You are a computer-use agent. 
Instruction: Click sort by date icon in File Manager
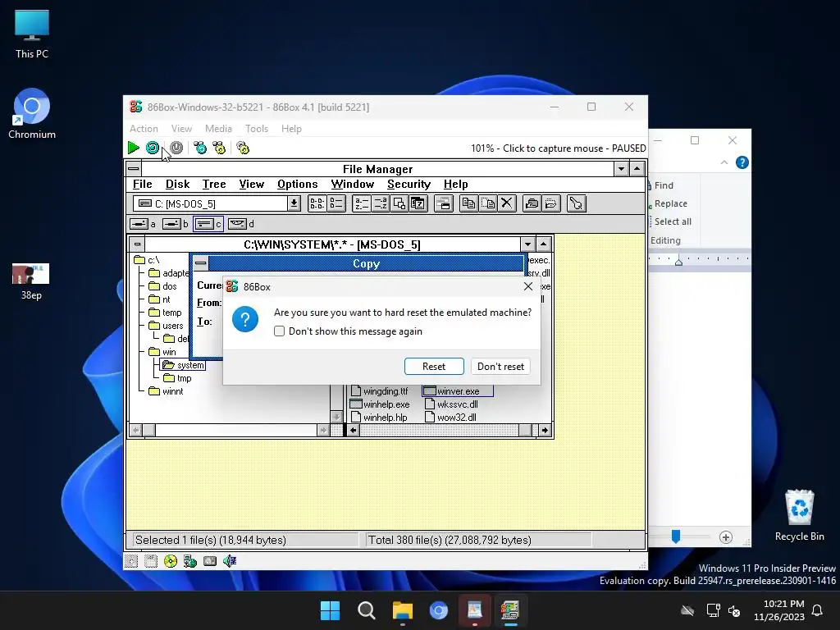418,203
